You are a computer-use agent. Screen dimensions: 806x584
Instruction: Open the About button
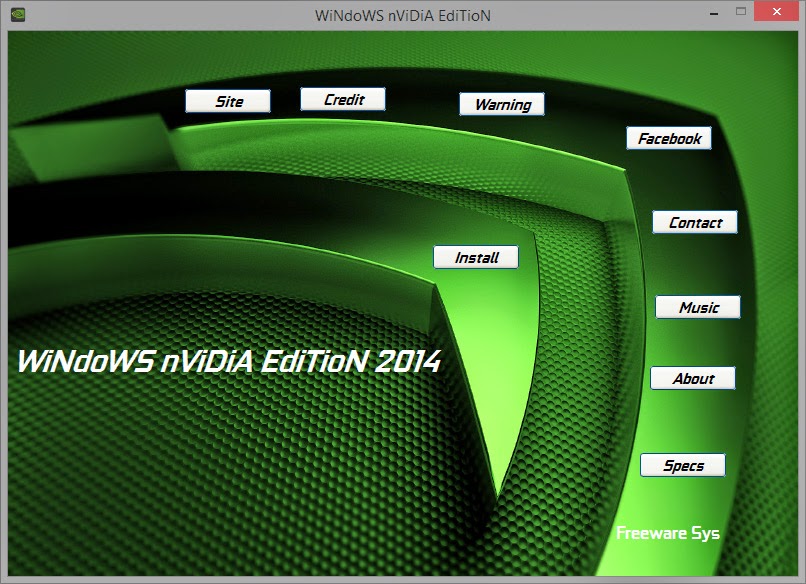click(x=693, y=378)
